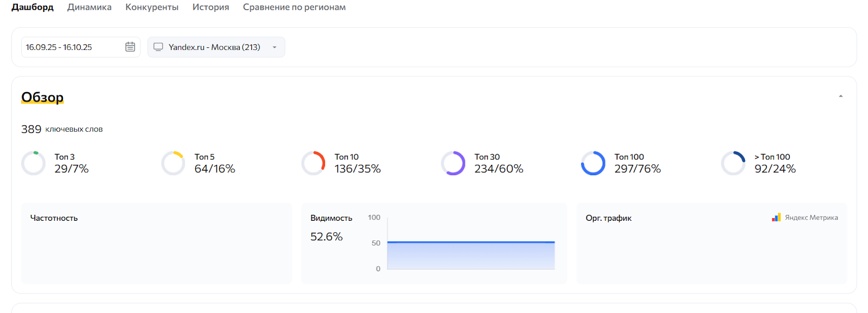Screen dimensions: 868x313
Task: Click the Яндекс Метрика link
Action: tap(811, 218)
